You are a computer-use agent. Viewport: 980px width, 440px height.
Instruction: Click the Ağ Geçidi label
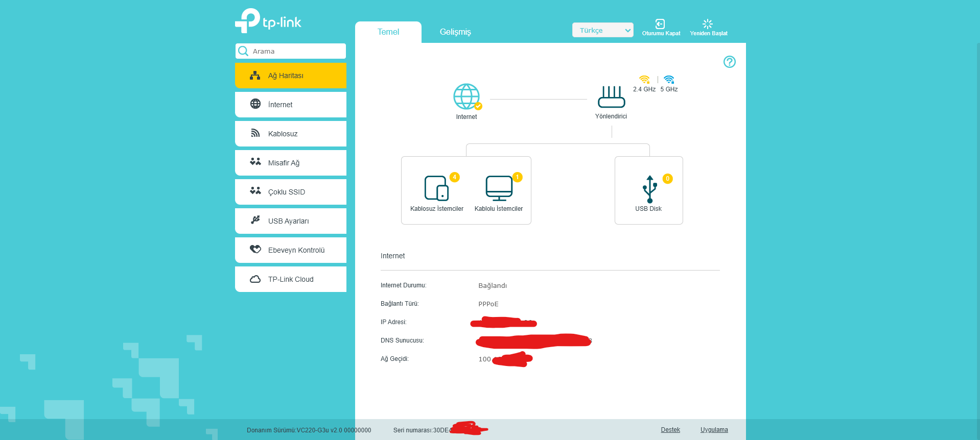[x=394, y=359]
